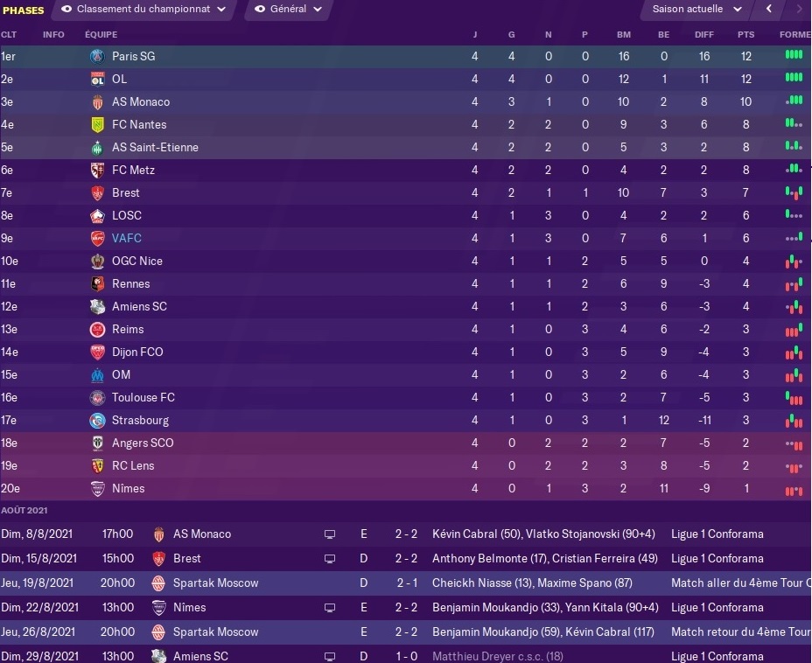
Task: Toggle eye icon beside Général view
Action: [x=260, y=9]
